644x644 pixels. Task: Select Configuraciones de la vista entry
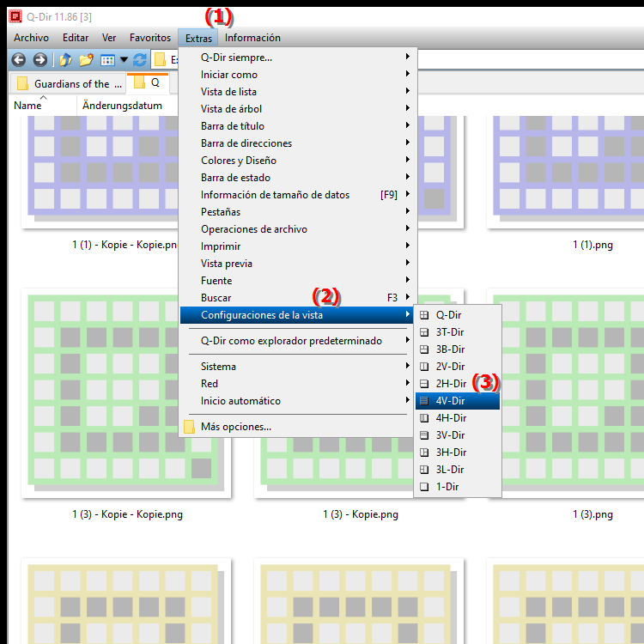(x=297, y=315)
